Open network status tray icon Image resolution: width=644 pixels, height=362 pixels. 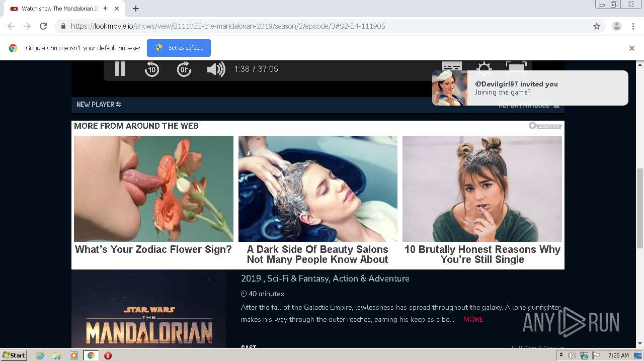[x=584, y=355]
